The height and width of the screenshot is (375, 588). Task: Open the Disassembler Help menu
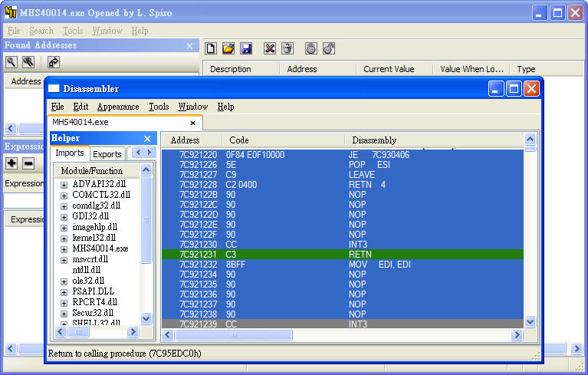(225, 107)
